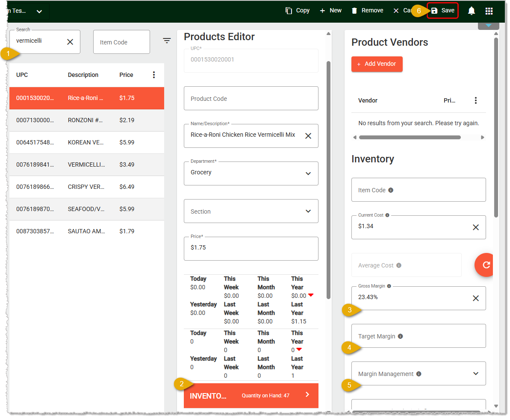Sort by the UPC column header

tap(22, 75)
